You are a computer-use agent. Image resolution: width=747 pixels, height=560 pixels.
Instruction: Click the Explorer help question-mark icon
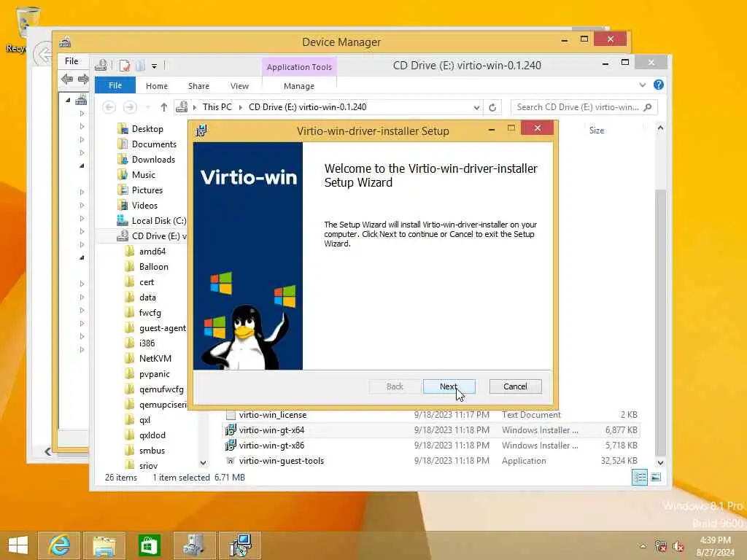(659, 85)
